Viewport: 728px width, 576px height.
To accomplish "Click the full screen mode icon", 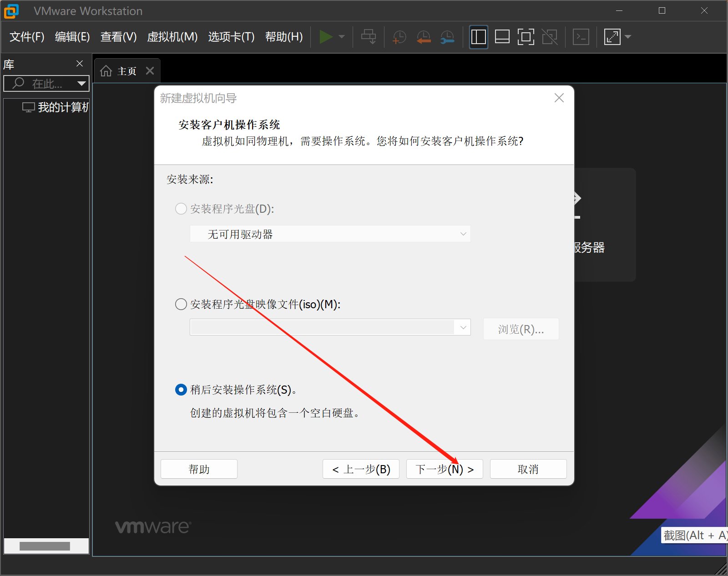I will 526,37.
